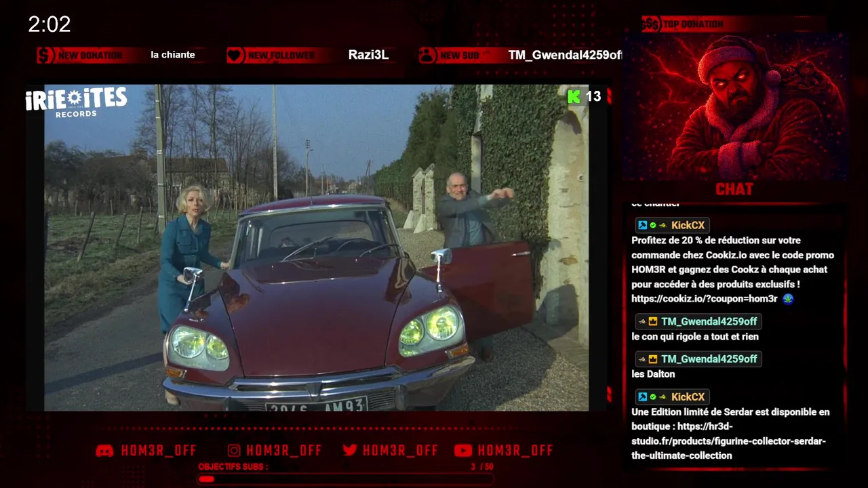Click the film video of the red car
The image size is (868, 488).
coord(317,247)
